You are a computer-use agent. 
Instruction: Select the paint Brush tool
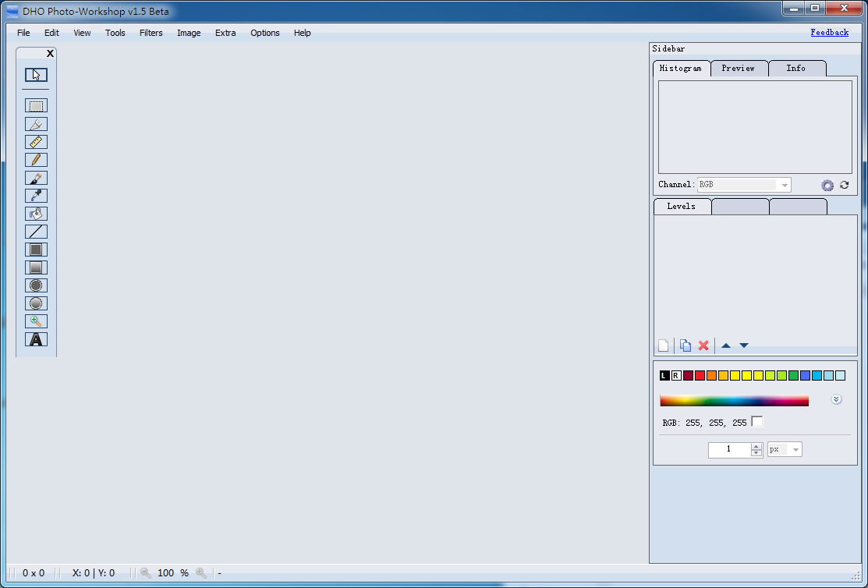(x=36, y=178)
